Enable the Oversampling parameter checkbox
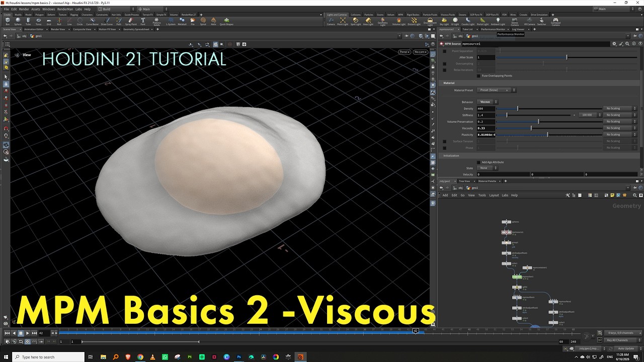This screenshot has height=362, width=644. pyautogui.click(x=444, y=64)
